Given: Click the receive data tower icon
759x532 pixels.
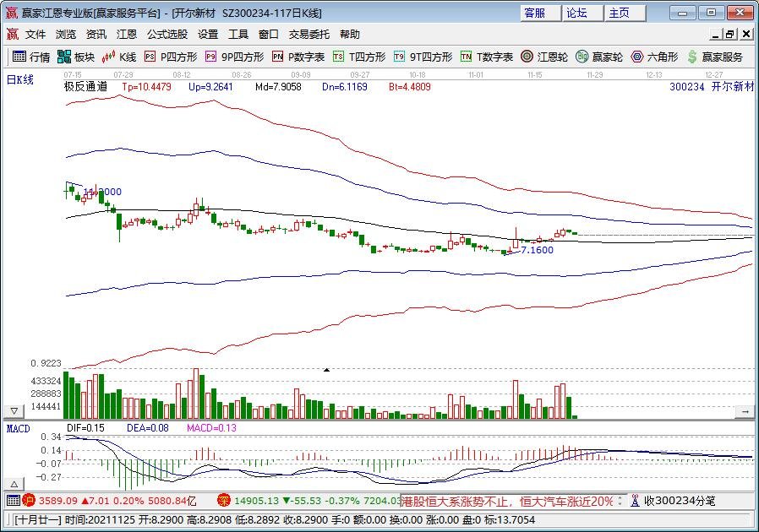Looking at the screenshot, I should click(x=635, y=501).
